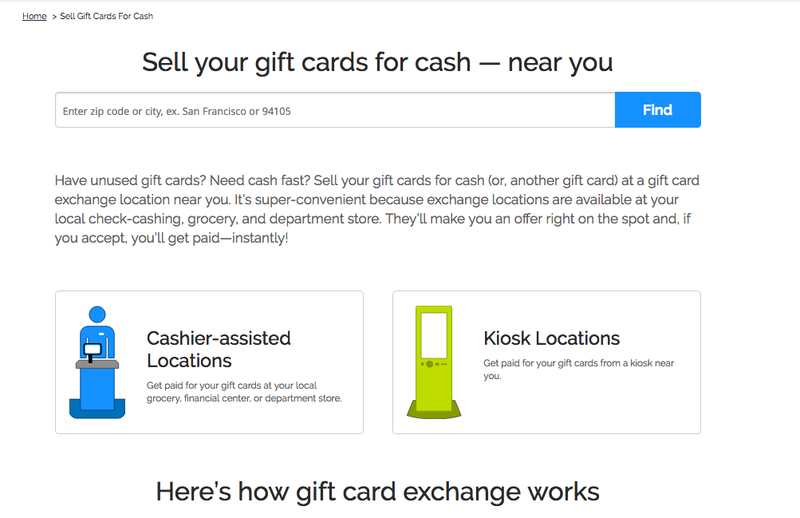Click the cash register on the cashier icon

[x=92, y=351]
